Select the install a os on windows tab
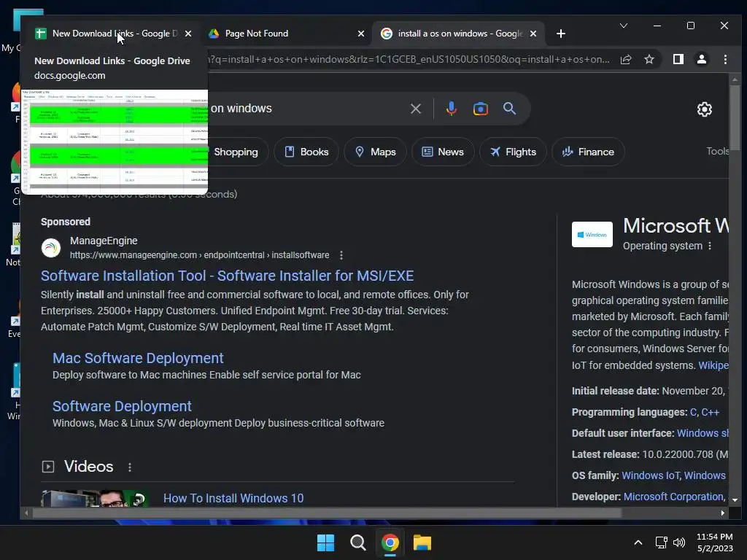 click(x=458, y=34)
